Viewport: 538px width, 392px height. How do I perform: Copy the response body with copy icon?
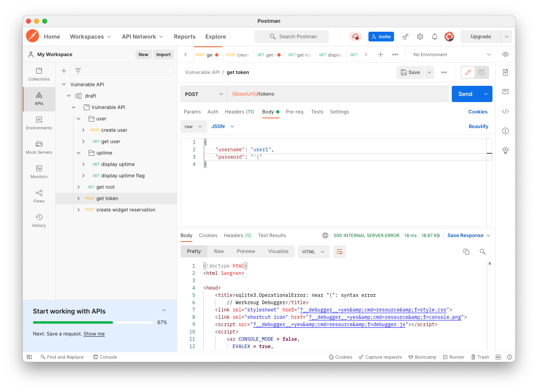click(466, 252)
